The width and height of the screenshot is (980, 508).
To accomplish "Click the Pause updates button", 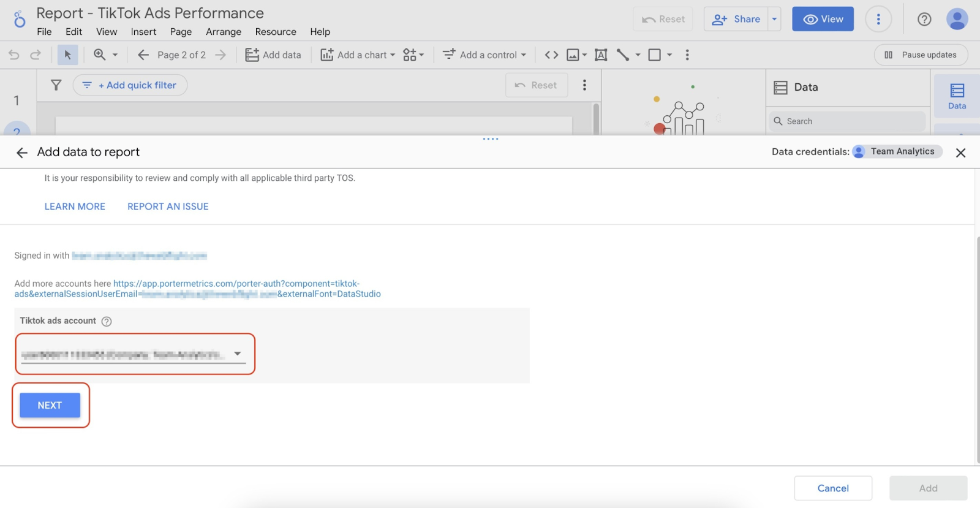I will tap(921, 55).
